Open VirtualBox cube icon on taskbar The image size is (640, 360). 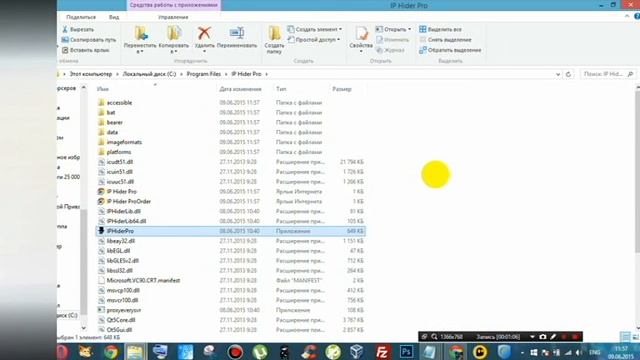click(357, 352)
